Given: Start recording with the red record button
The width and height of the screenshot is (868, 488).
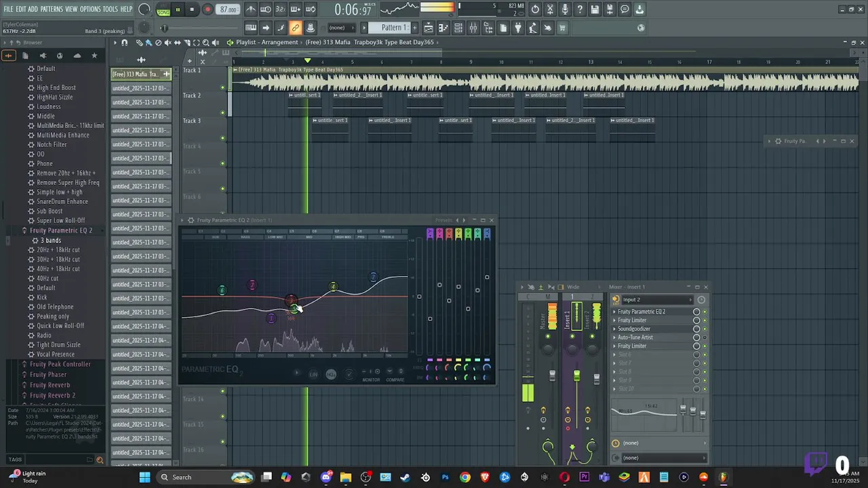Looking at the screenshot, I should pyautogui.click(x=208, y=9).
